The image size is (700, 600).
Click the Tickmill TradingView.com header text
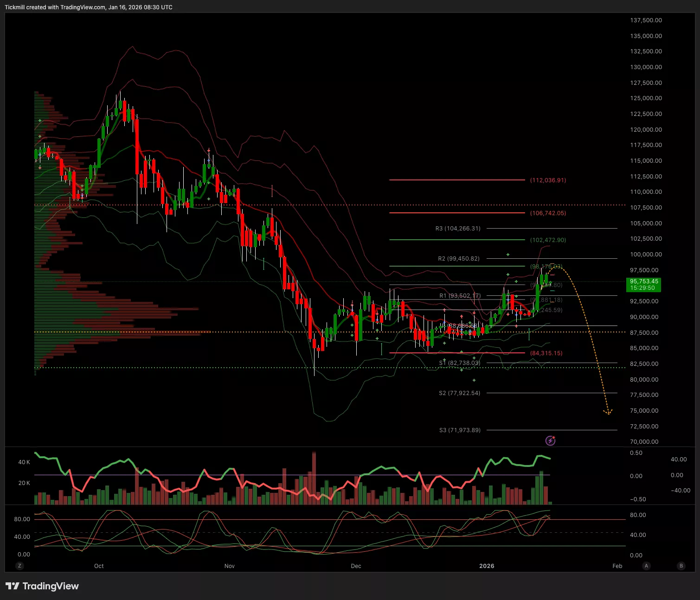[89, 7]
